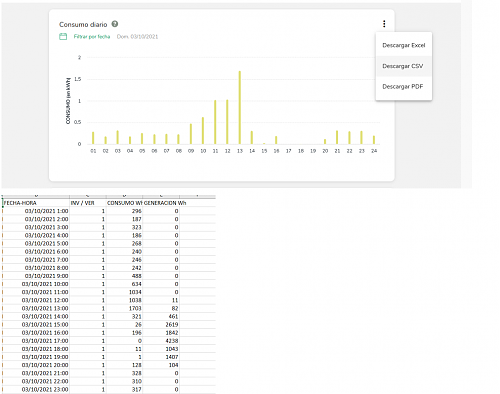Viewport: 500px width, 394px height.
Task: Select consumption value 1703
Action: point(124,308)
